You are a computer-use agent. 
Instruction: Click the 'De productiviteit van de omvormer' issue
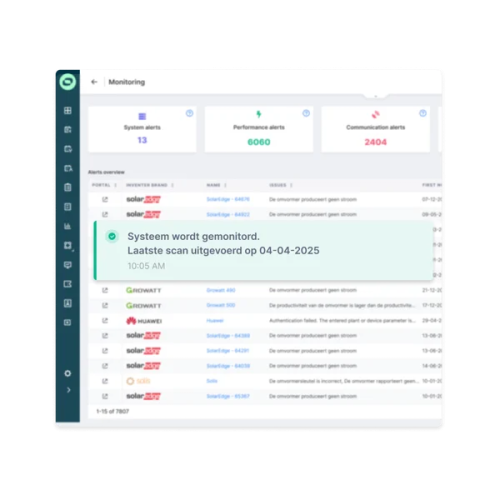(342, 305)
